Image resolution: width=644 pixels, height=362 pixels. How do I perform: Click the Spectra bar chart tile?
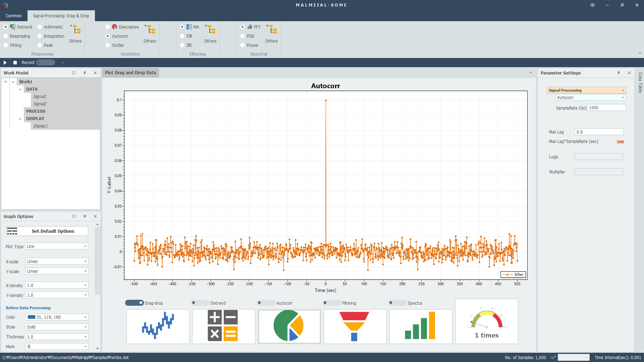pos(421,326)
